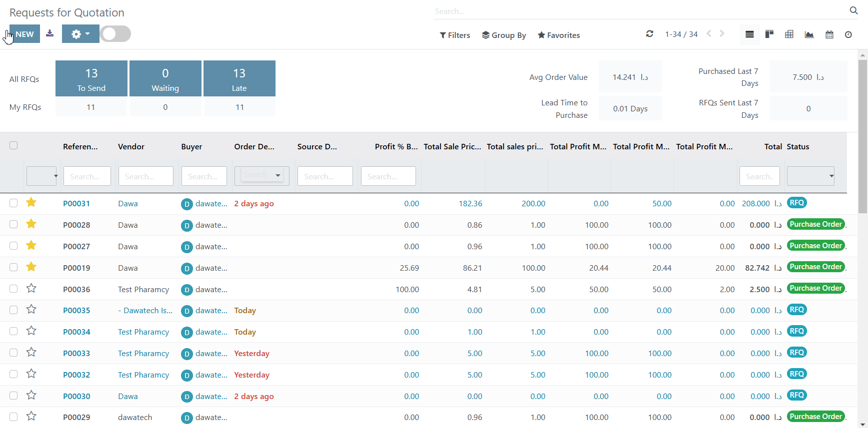Viewport: 868px width, 428px height.
Task: Star the P00034 row
Action: pyautogui.click(x=31, y=331)
